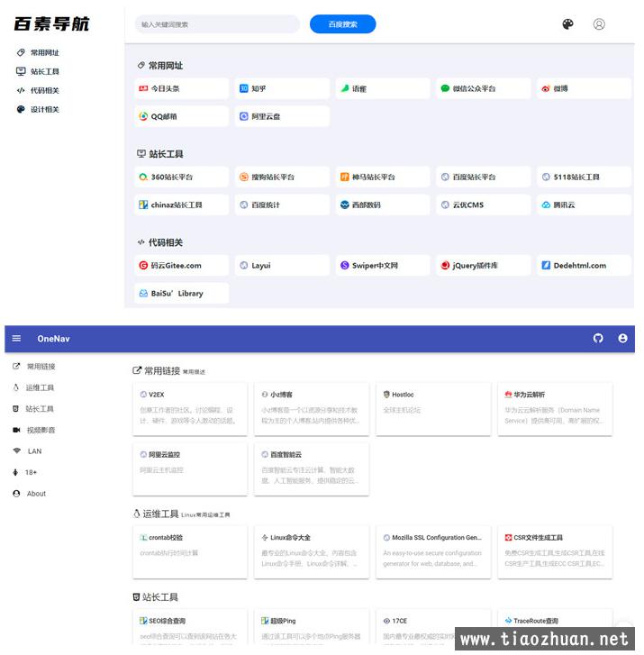Viewport: 644px width, 655px height.
Task: Click the 百度搜索 search button
Action: click(342, 24)
